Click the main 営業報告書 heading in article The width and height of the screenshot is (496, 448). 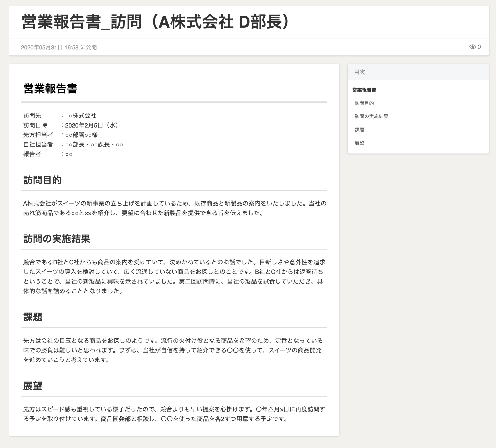coord(50,89)
